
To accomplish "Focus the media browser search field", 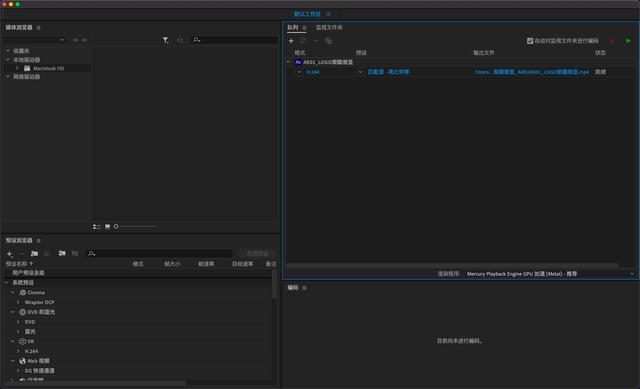I will [235, 40].
